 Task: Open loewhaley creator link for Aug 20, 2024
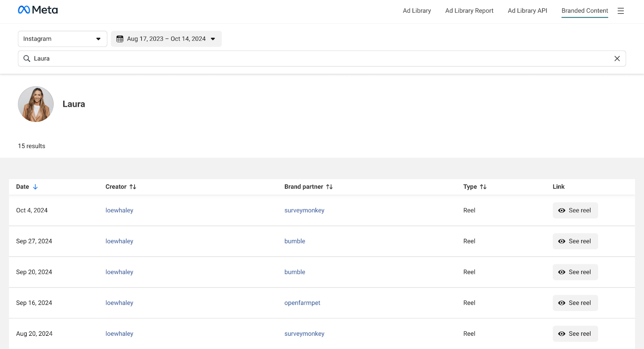coord(119,334)
